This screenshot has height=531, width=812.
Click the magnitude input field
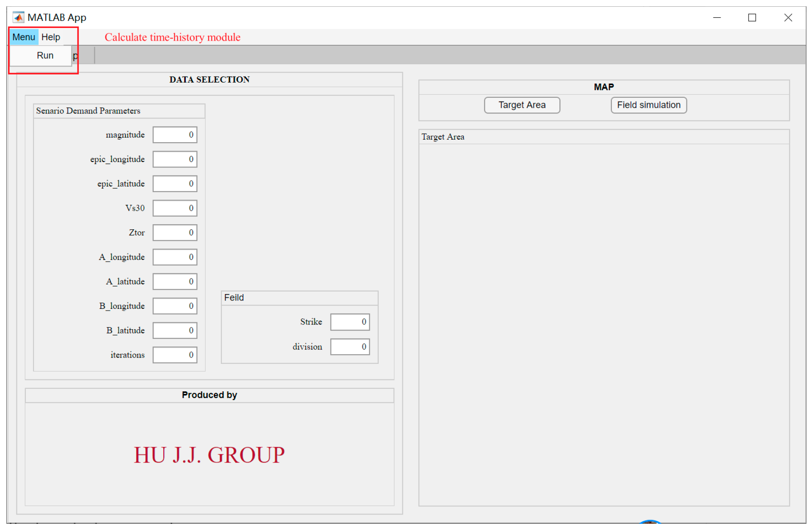point(175,135)
